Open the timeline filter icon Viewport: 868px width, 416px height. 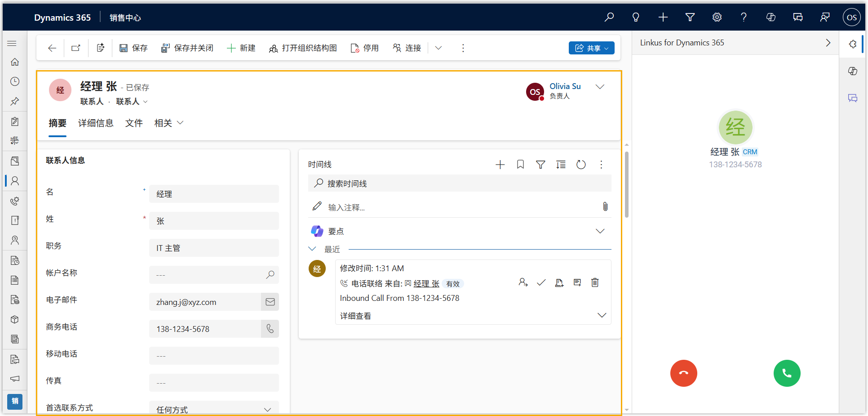540,165
